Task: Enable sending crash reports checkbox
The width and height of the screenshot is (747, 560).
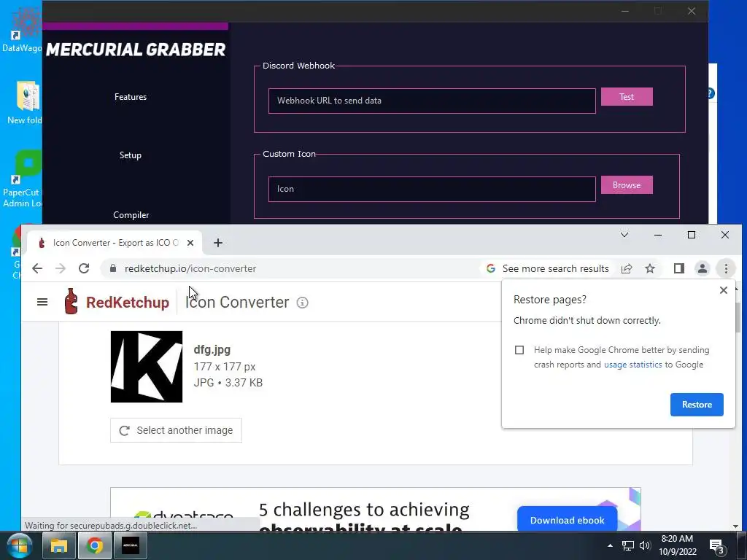Action: tap(519, 350)
